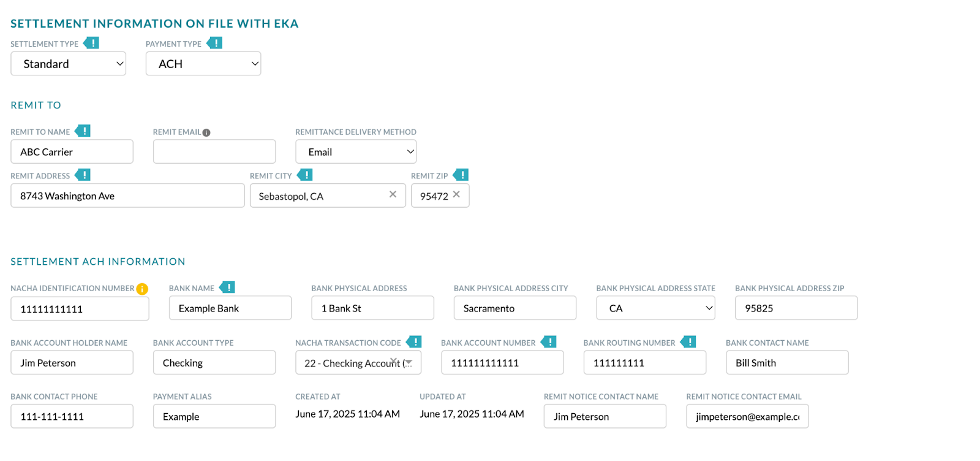Click the alert tag next to NACHA Transaction Code
The height and width of the screenshot is (461, 980).
click(414, 341)
